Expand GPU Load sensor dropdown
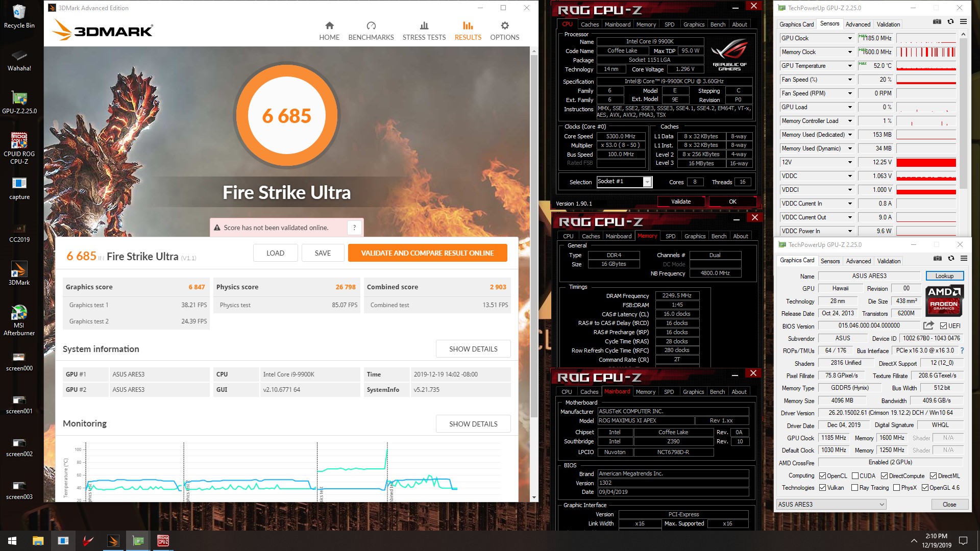The height and width of the screenshot is (551, 980). (850, 107)
